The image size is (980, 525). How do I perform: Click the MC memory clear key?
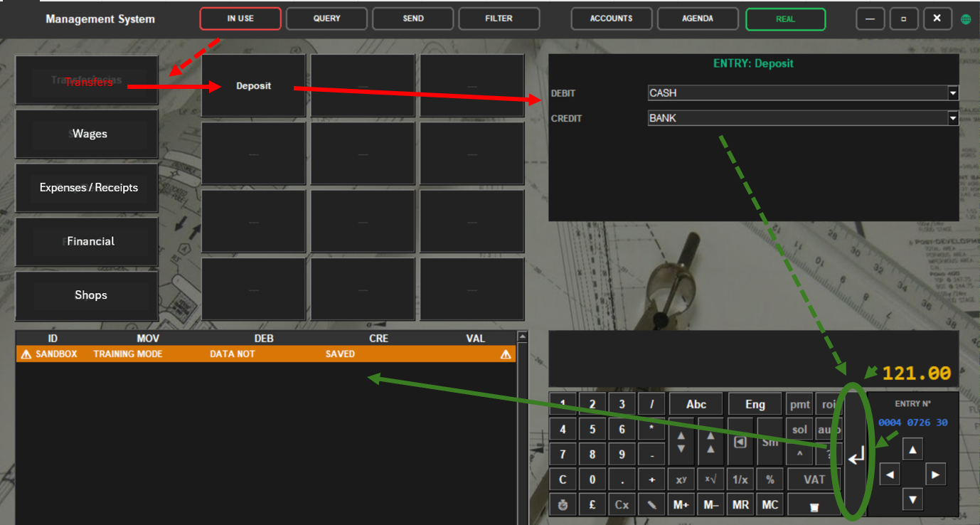click(770, 504)
